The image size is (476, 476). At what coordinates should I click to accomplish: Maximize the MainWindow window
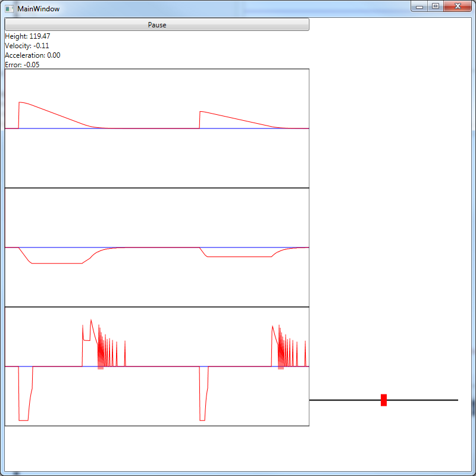[x=436, y=7]
